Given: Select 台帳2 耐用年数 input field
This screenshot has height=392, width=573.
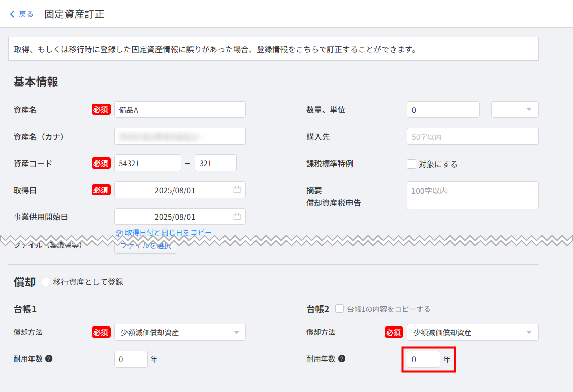Looking at the screenshot, I should [423, 360].
